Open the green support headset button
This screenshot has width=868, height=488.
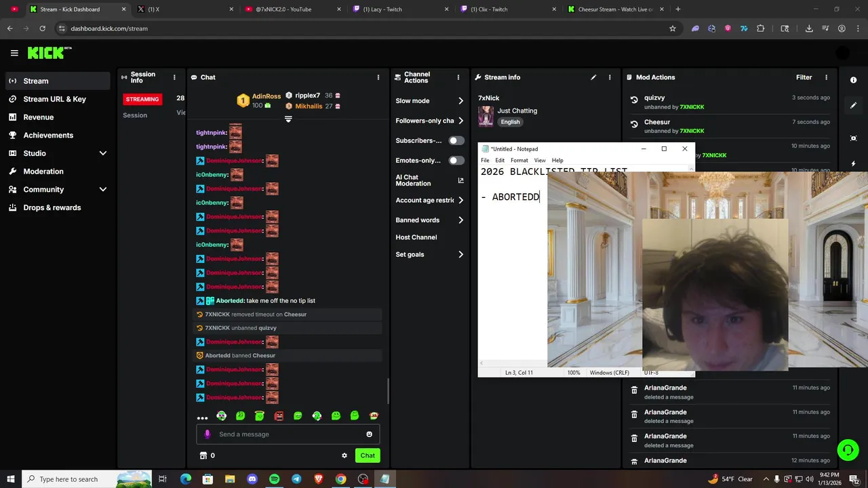[848, 450]
